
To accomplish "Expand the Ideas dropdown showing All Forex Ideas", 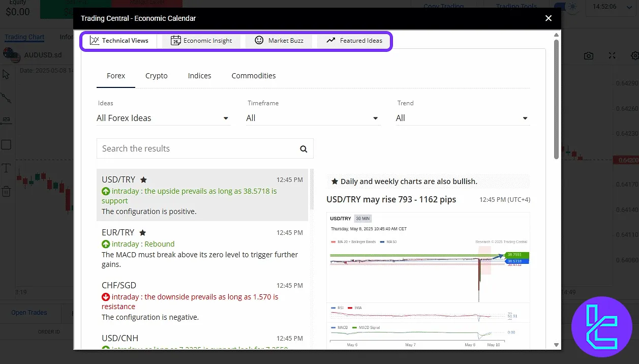I will pos(163,118).
